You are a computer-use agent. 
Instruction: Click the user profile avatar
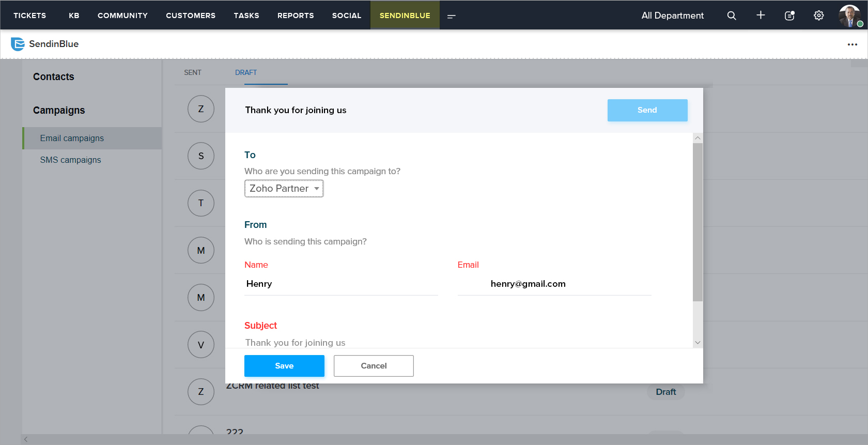[x=850, y=16]
